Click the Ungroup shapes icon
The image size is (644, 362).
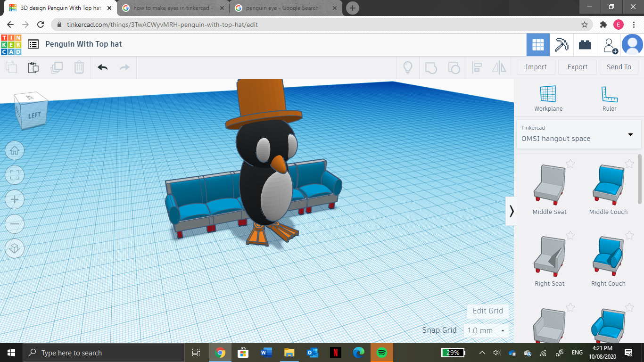(x=454, y=67)
